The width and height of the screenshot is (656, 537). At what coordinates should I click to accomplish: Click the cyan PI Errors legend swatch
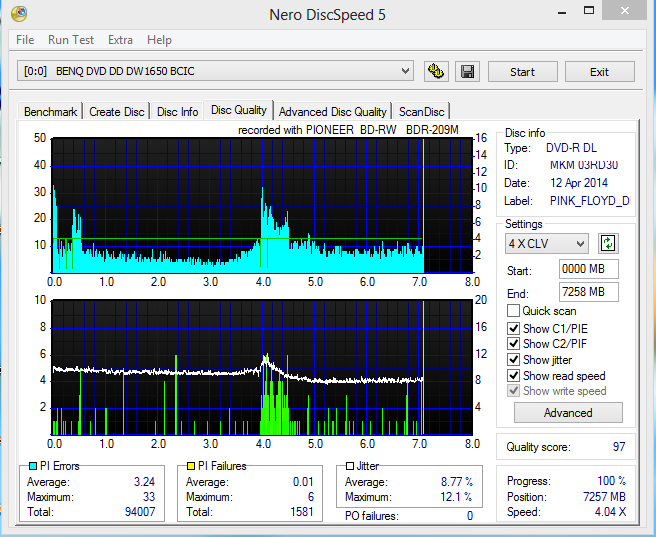tap(33, 466)
